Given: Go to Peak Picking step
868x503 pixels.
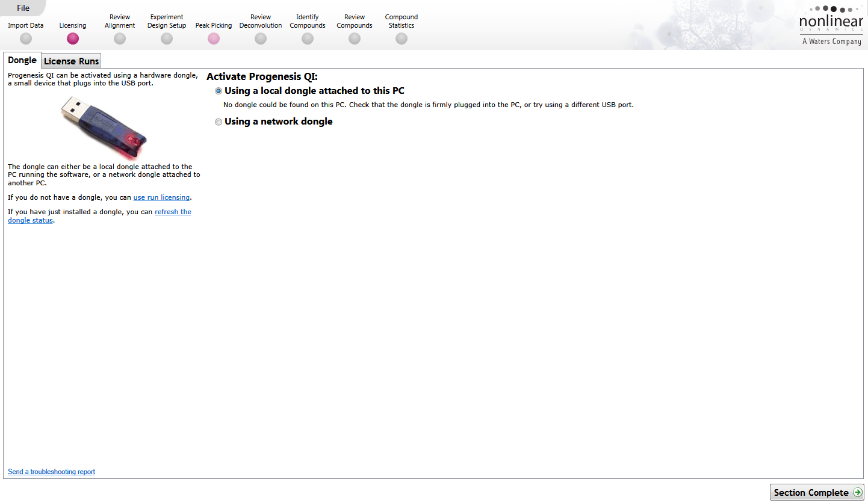Looking at the screenshot, I should 214,33.
